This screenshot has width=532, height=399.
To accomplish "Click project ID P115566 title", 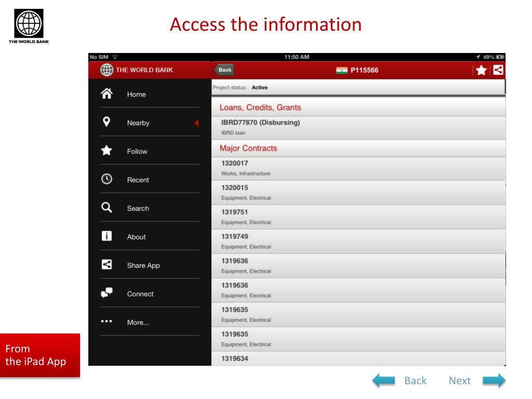I will [364, 70].
